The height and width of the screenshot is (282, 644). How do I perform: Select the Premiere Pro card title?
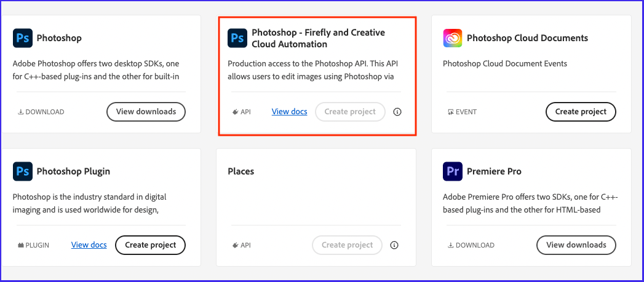[494, 171]
